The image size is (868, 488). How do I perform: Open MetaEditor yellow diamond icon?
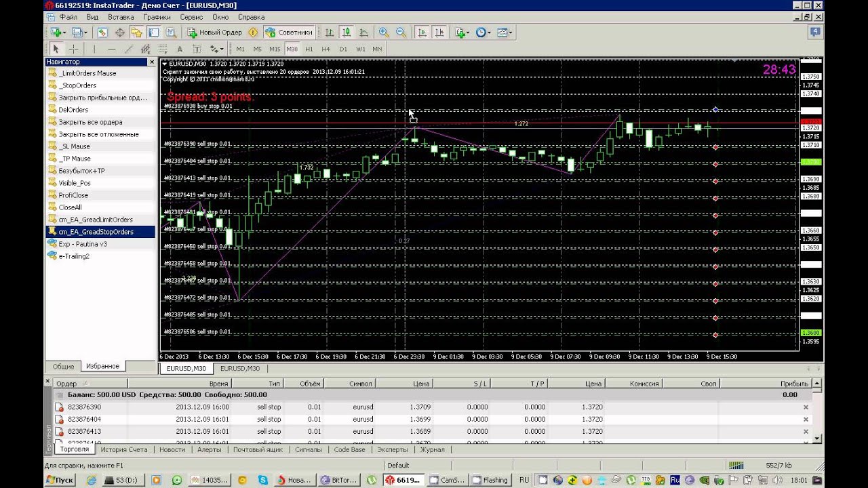pyautogui.click(x=253, y=32)
